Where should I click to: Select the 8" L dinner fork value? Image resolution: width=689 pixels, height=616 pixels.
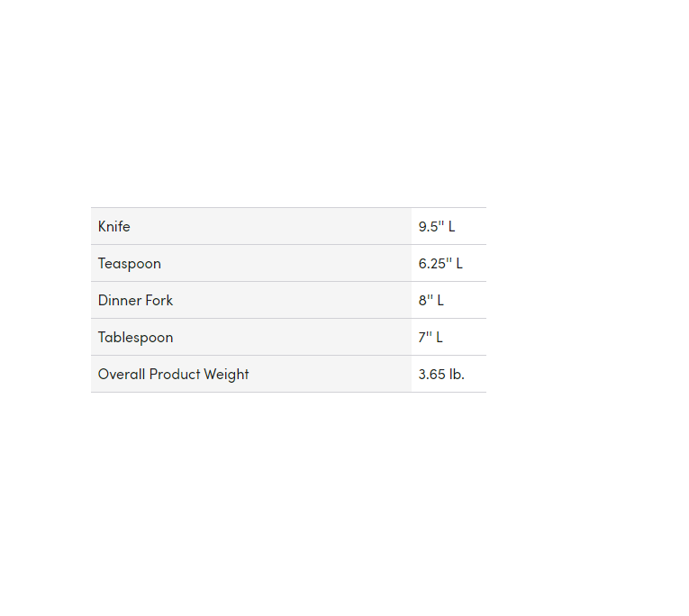pyautogui.click(x=431, y=301)
